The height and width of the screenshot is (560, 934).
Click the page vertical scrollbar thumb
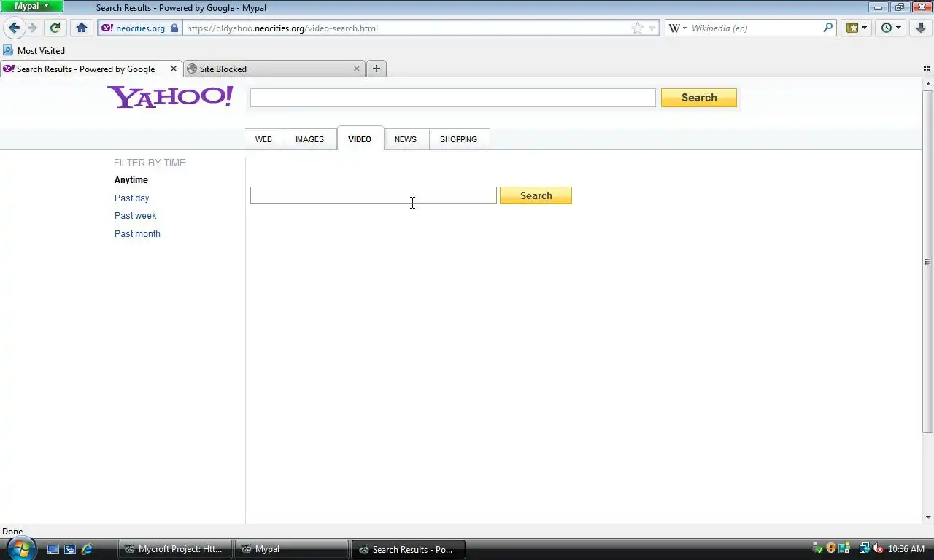927,262
